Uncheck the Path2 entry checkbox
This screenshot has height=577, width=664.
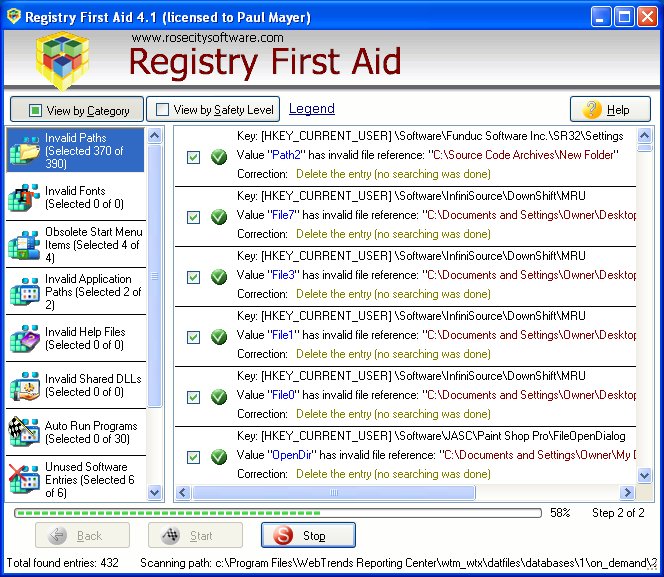pyautogui.click(x=194, y=157)
